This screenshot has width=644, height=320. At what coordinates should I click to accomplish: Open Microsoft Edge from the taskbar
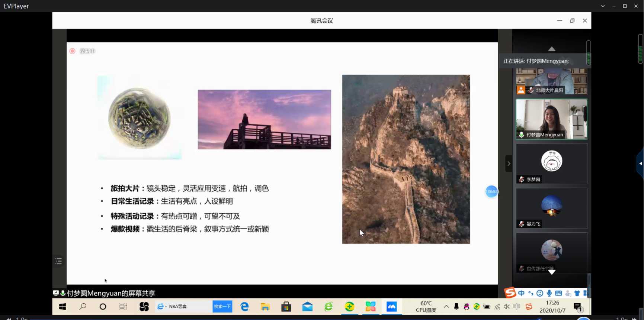point(244,307)
